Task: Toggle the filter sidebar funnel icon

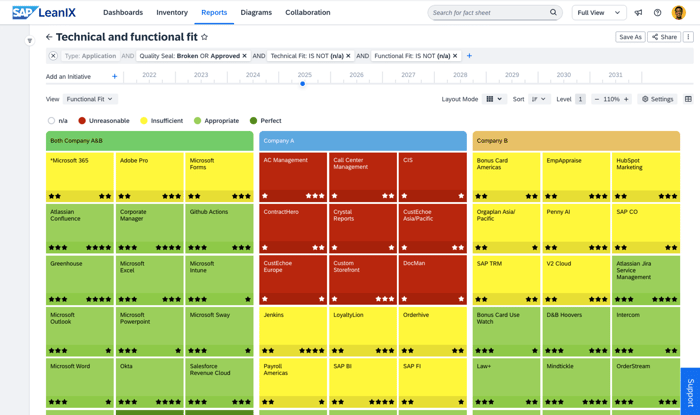Action: point(29,41)
